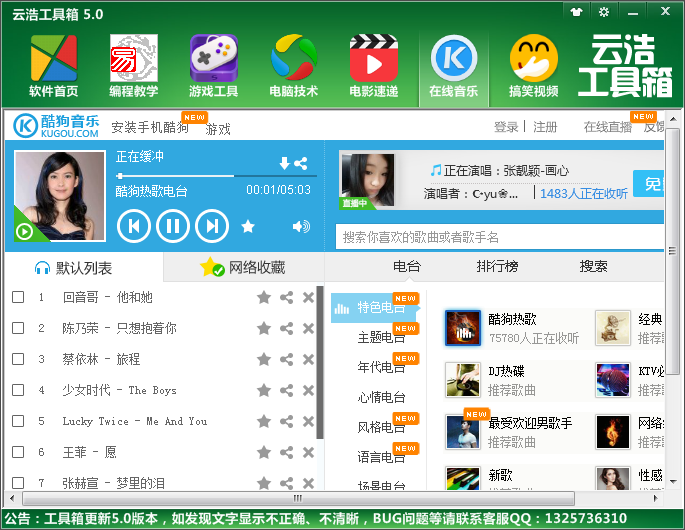The height and width of the screenshot is (530, 685).
Task: Check the box for 王菲 - 愿
Action: 18,452
